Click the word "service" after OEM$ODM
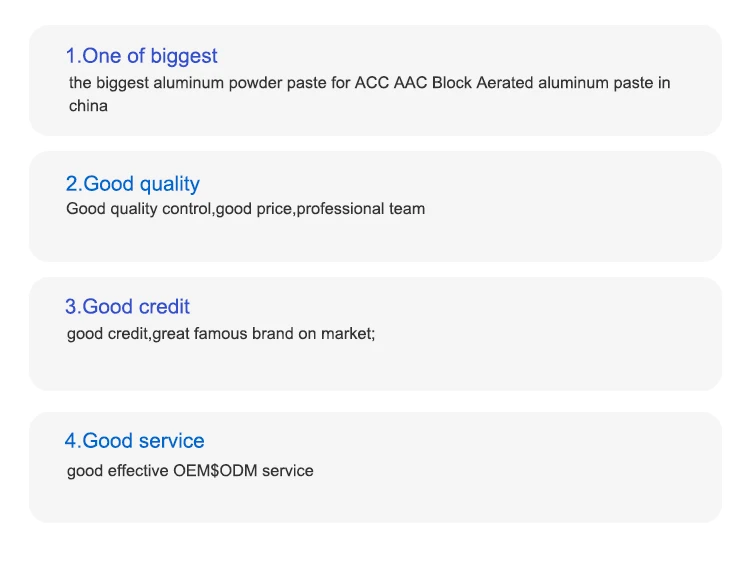 (x=287, y=470)
